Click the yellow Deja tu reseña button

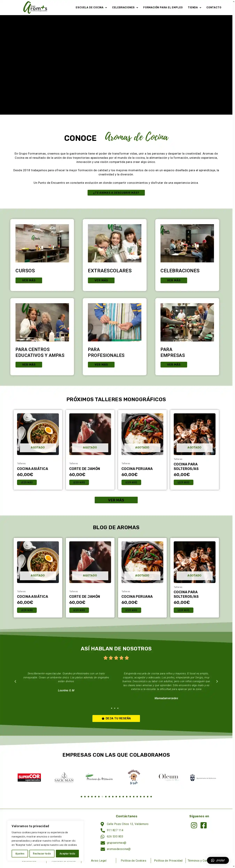click(x=116, y=718)
